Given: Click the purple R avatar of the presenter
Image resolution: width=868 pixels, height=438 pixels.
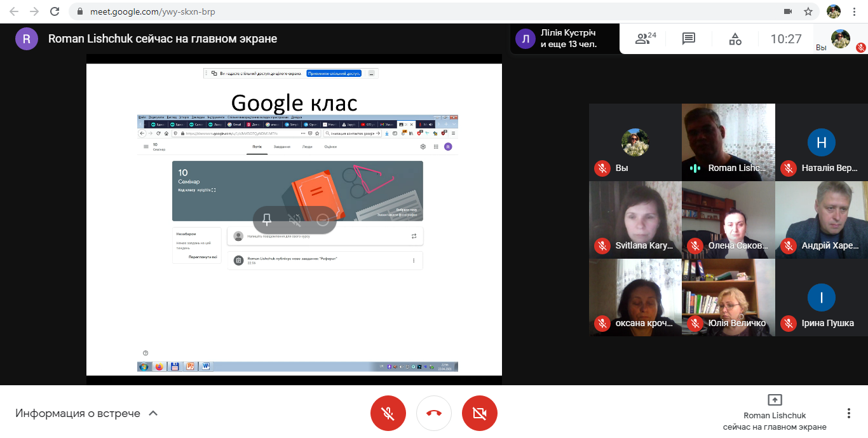Looking at the screenshot, I should (27, 39).
